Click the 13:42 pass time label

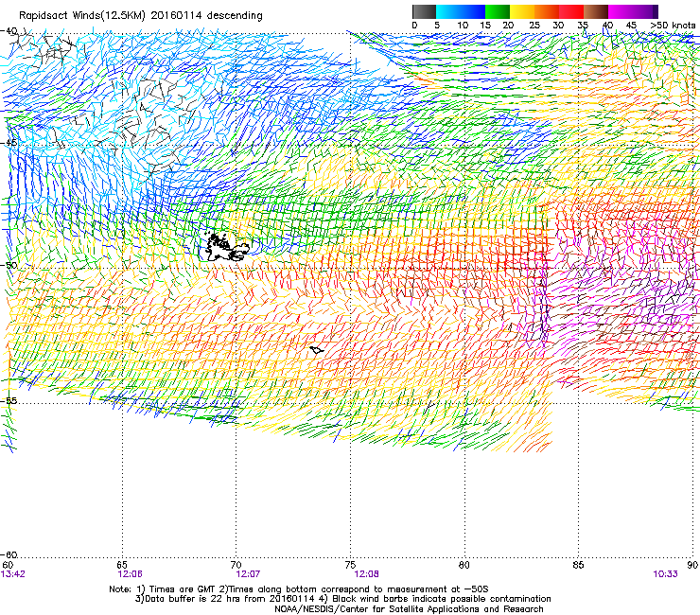[13, 574]
